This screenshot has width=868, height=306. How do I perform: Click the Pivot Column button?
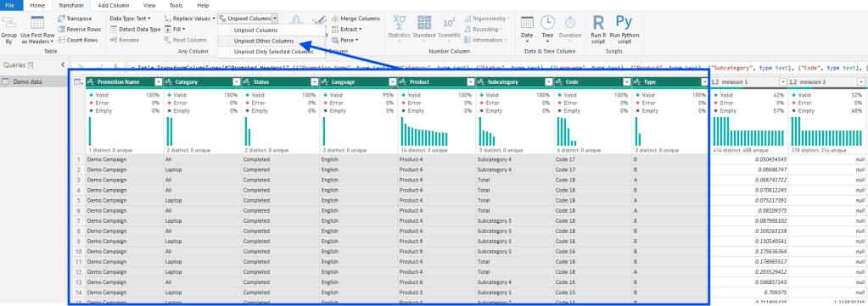(x=186, y=40)
